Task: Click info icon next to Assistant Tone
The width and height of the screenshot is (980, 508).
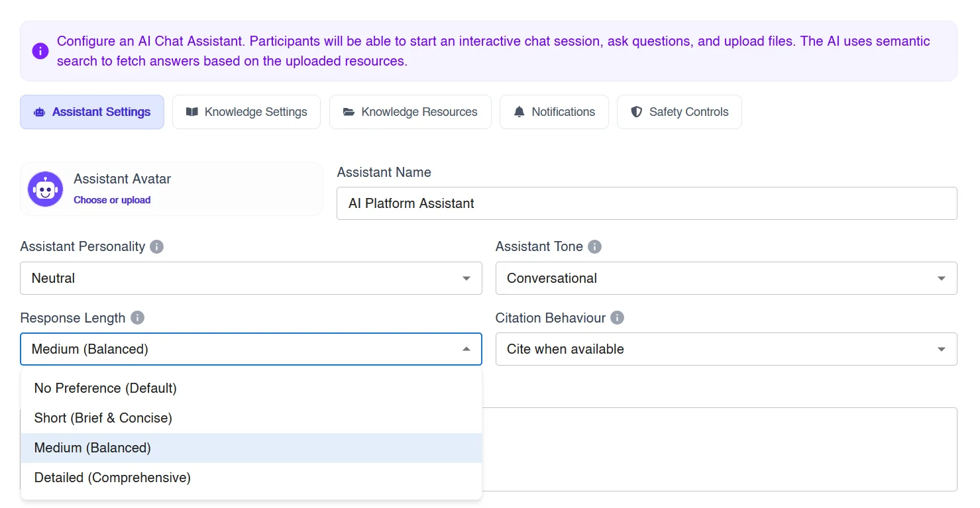Action: (x=595, y=246)
